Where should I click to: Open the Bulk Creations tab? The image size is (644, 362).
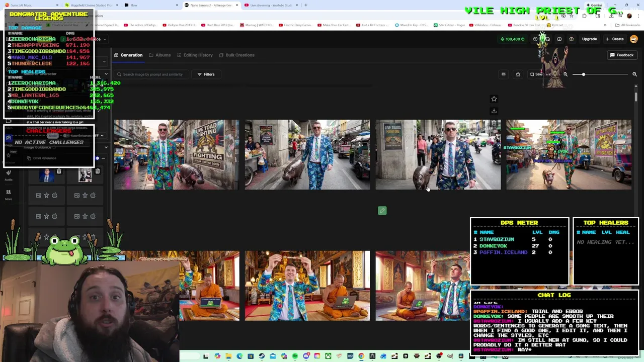[236, 55]
